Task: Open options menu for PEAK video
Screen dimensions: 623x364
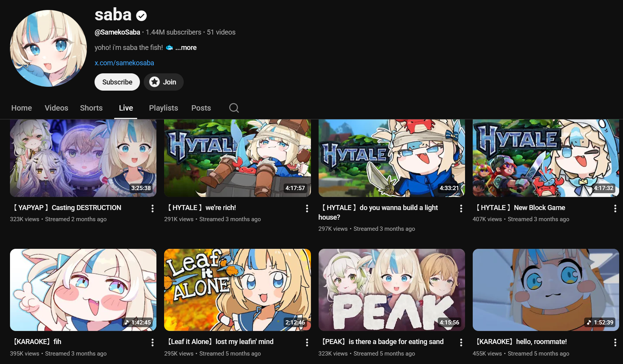Action: pyautogui.click(x=461, y=342)
